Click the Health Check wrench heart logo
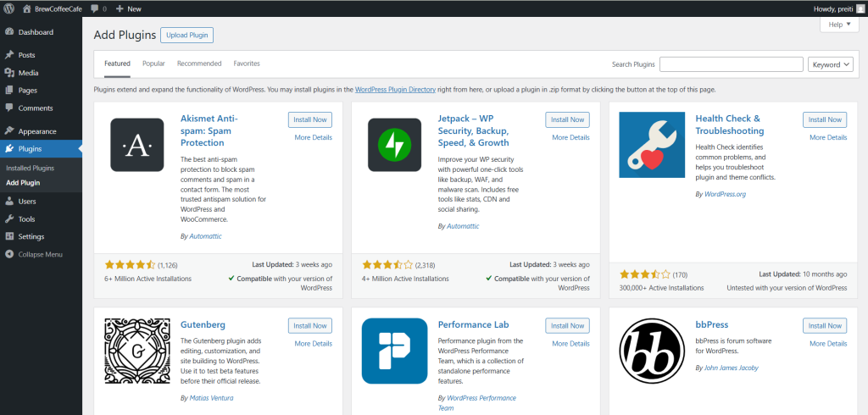Image resolution: width=868 pixels, height=415 pixels. [x=652, y=145]
